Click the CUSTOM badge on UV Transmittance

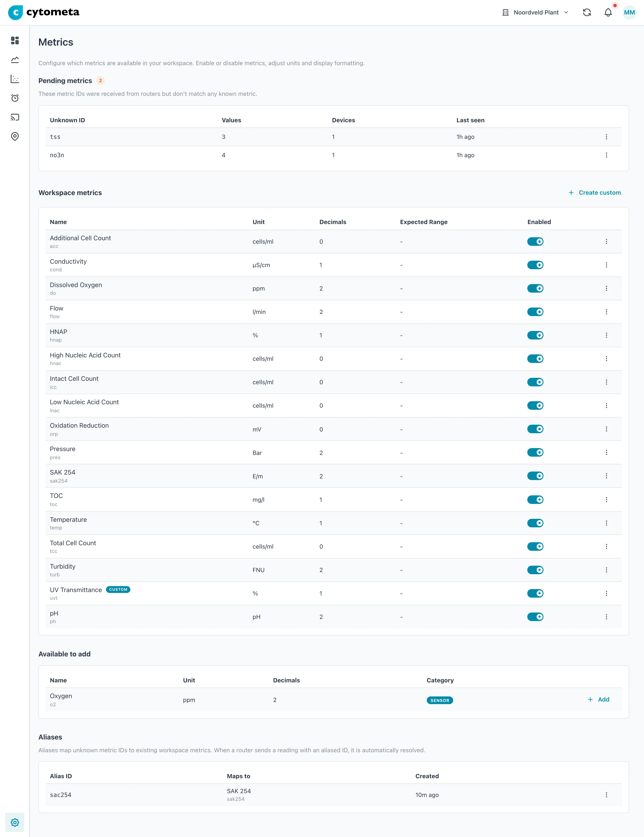pos(118,590)
